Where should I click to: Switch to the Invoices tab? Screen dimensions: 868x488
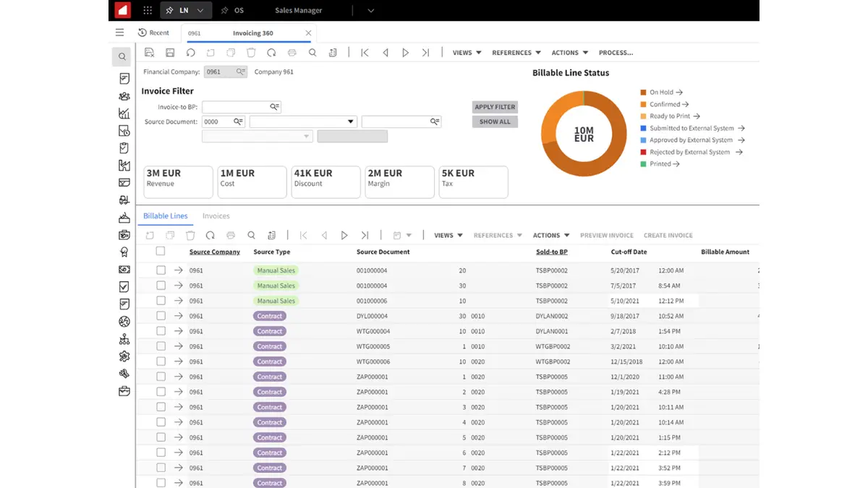tap(216, 216)
